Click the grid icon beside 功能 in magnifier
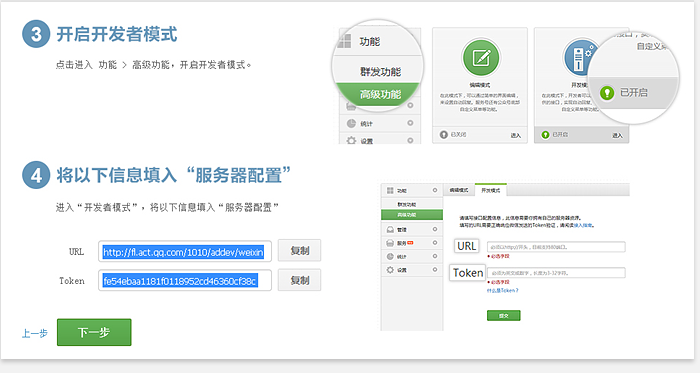Screen dimensions: 700x373 pos(345,41)
